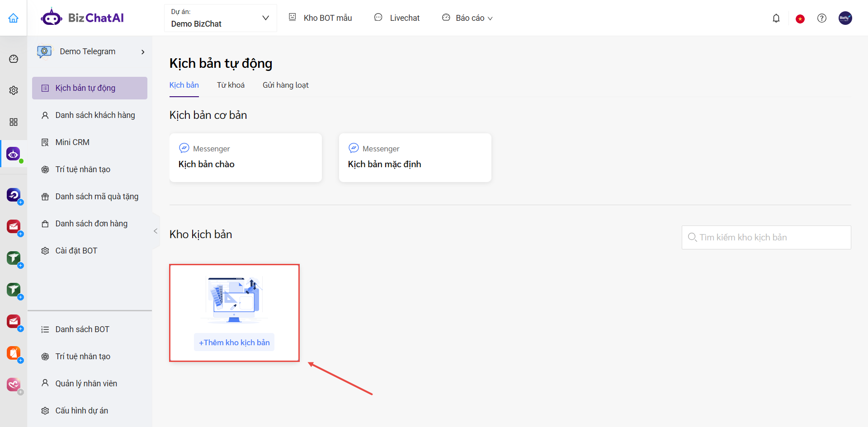The image size is (868, 427).
Task: Click the Livechat chat bubble icon
Action: coord(378,17)
